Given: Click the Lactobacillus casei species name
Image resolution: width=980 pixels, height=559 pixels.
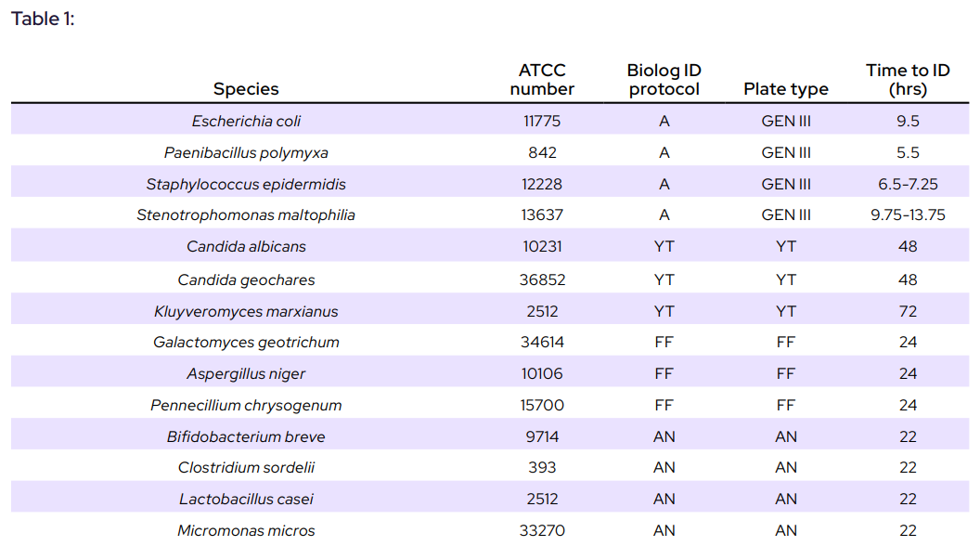Looking at the screenshot, I should [246, 499].
